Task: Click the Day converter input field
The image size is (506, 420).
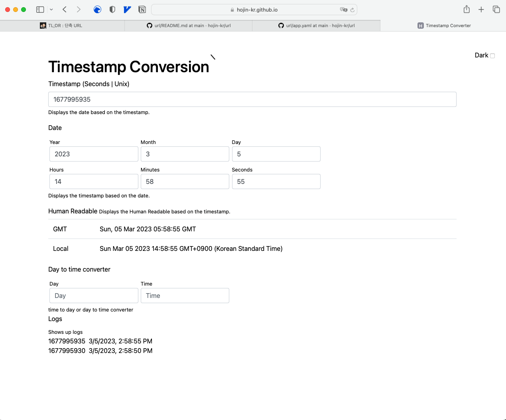Action: 94,296
